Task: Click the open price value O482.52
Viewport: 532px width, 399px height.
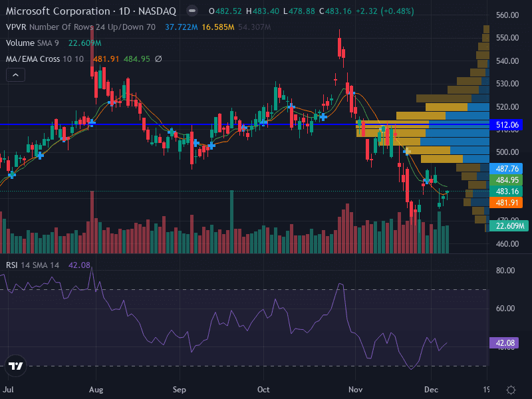Action: [x=225, y=11]
